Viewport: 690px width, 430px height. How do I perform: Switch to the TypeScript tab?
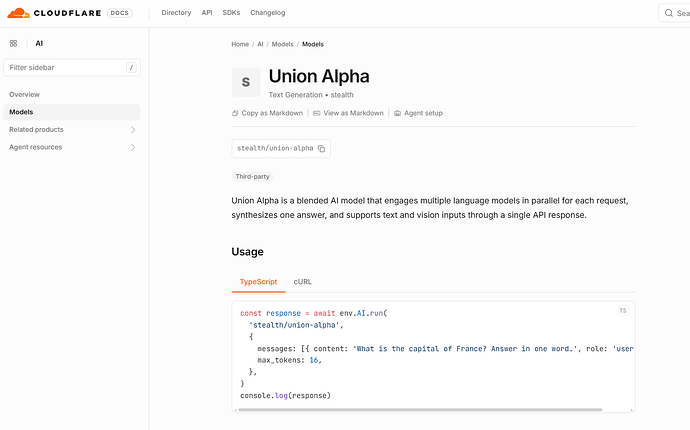tap(258, 282)
